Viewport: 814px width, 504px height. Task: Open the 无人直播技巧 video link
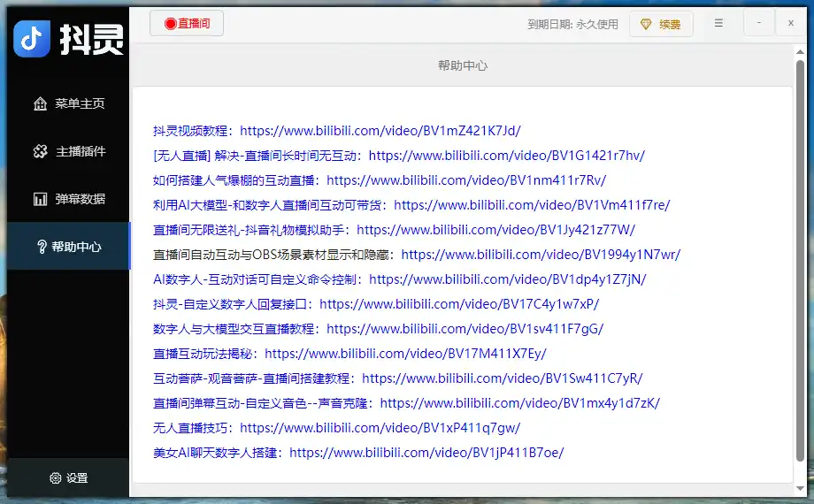380,427
